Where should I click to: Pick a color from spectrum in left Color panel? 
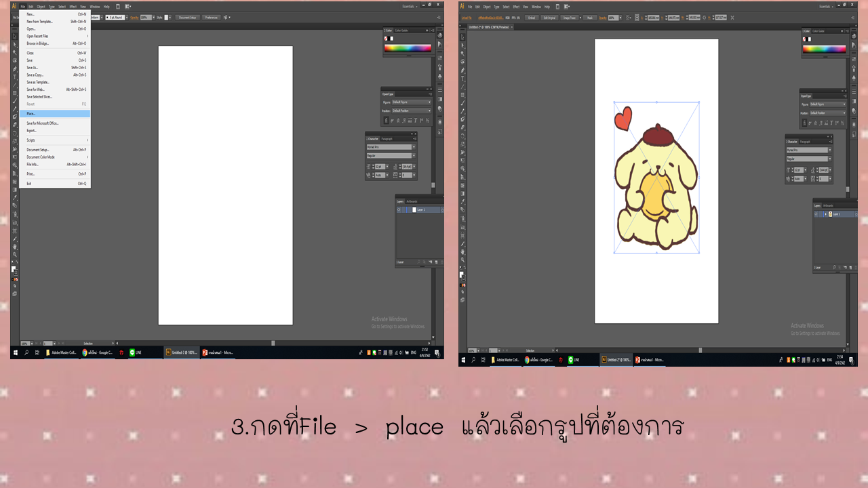(408, 48)
